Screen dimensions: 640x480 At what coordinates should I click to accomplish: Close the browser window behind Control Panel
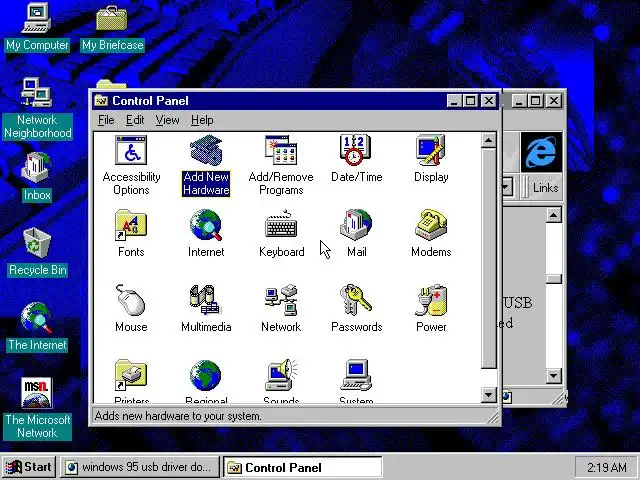tap(554, 101)
